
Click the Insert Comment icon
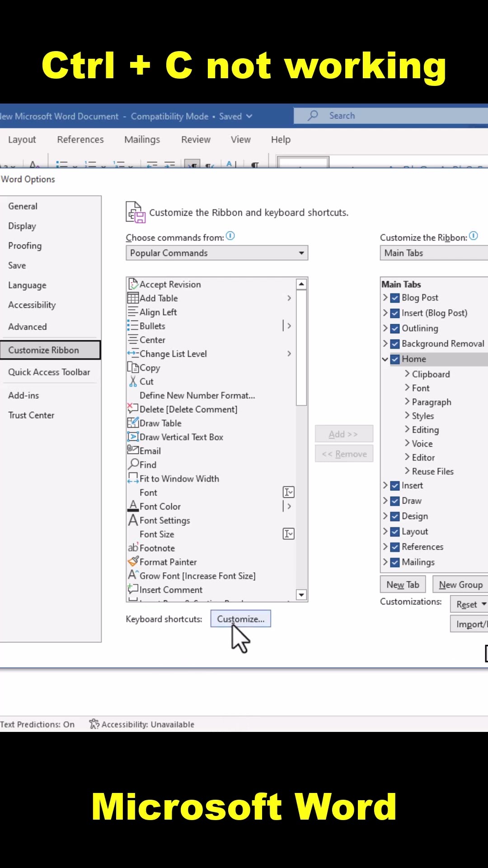133,589
